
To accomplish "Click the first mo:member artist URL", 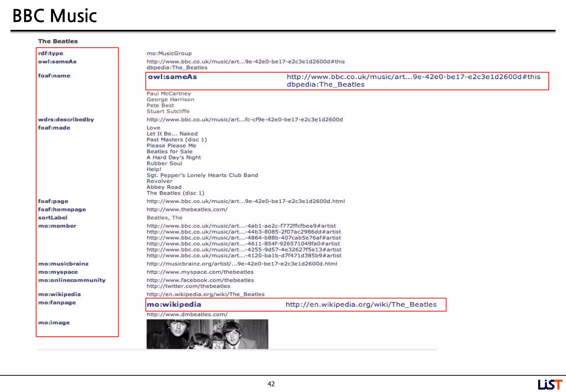I will (241, 226).
